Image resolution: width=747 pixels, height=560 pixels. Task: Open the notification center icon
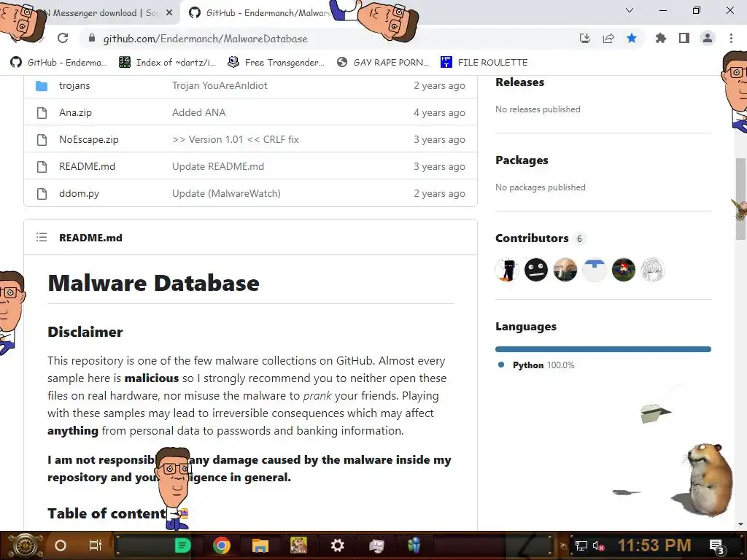pos(717,547)
